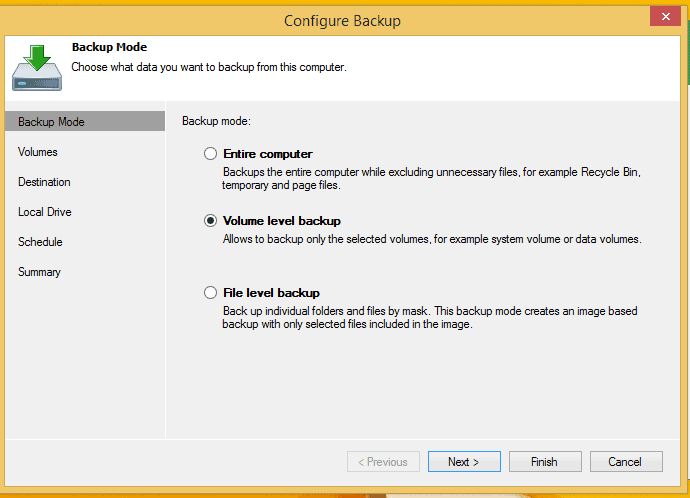
Task: Click the File level backup label text
Action: pyautogui.click(x=271, y=293)
